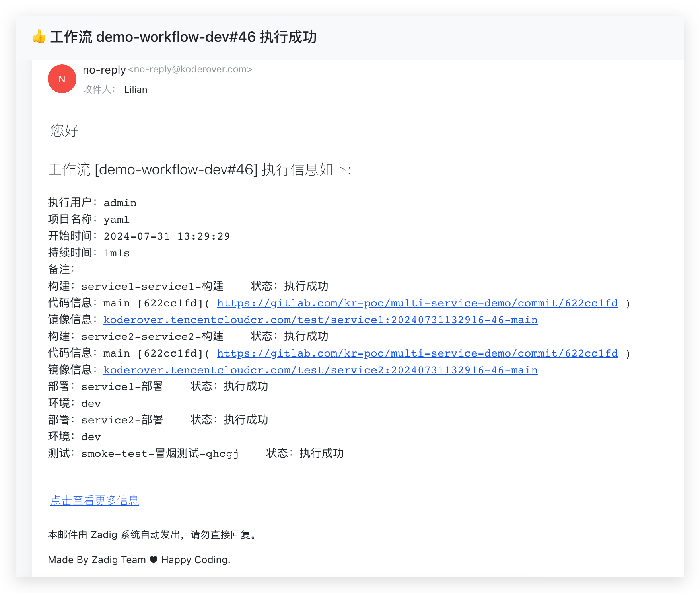Open the second GitLab commit link for service2
The width and height of the screenshot is (700, 593).
click(x=417, y=353)
